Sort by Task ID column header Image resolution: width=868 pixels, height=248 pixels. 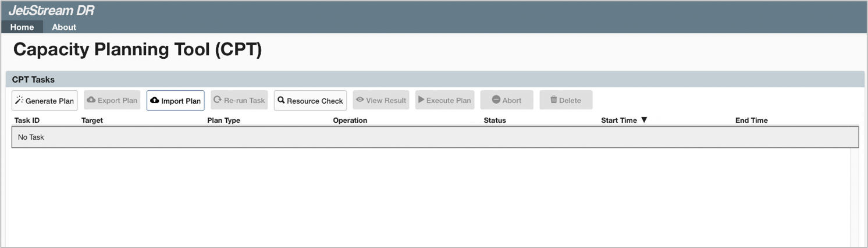coord(27,121)
